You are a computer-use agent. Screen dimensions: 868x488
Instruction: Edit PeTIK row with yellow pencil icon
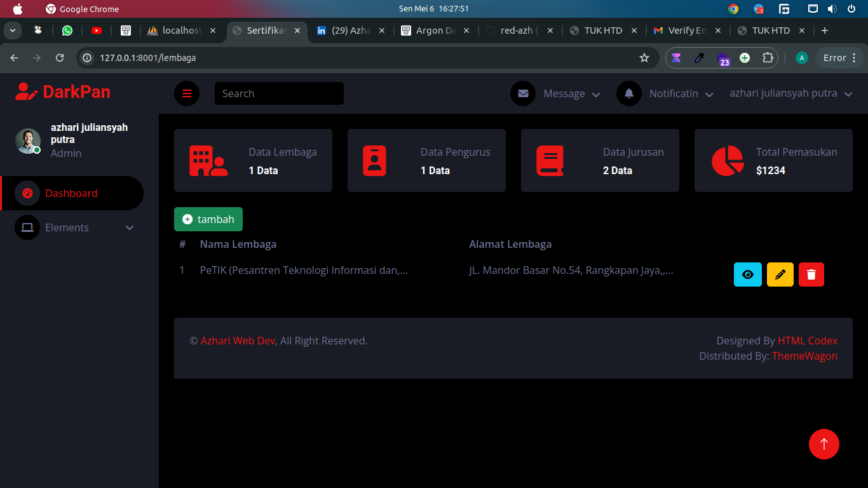coord(780,274)
